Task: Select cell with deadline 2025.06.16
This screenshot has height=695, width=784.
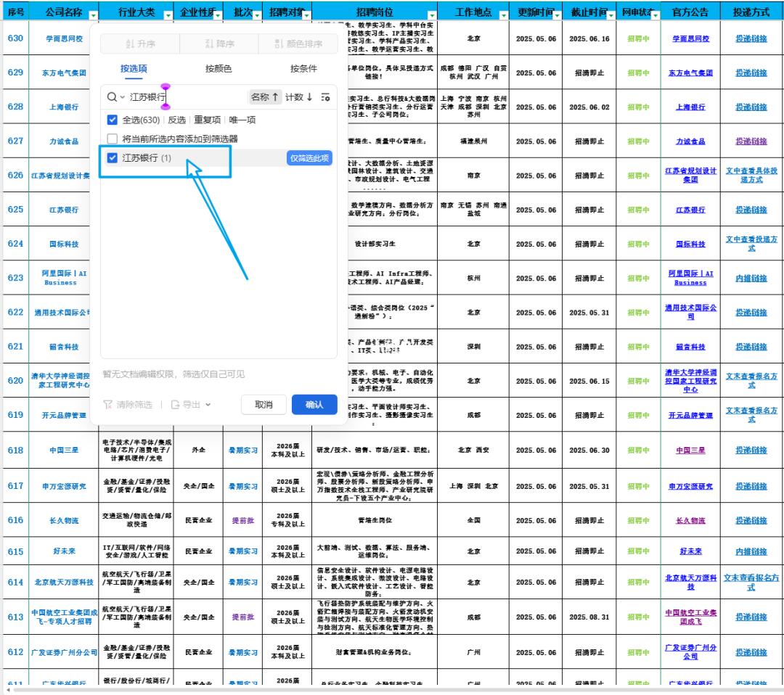Action: 589,38
